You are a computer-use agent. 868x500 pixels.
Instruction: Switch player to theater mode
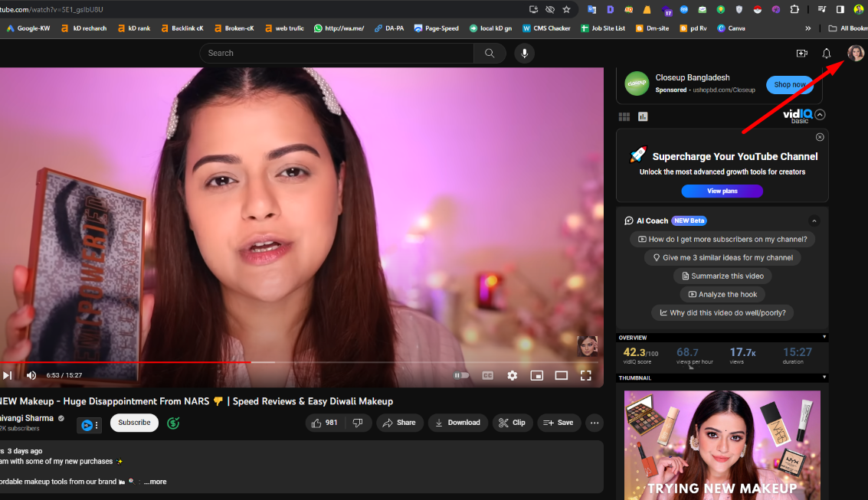[562, 375]
